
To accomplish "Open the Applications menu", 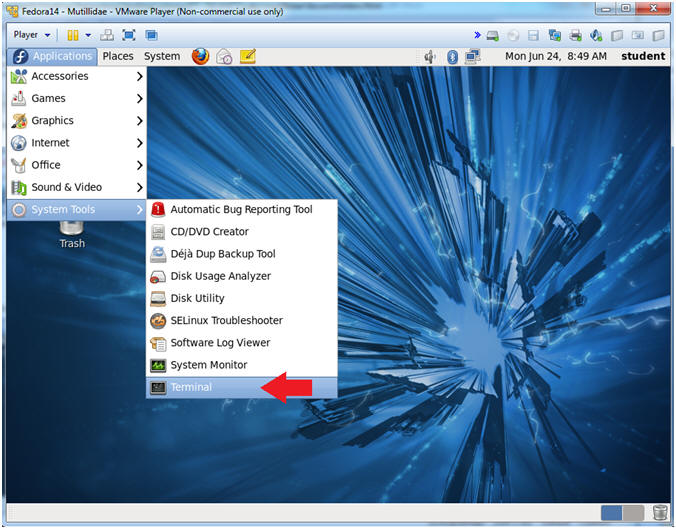I will 52,56.
